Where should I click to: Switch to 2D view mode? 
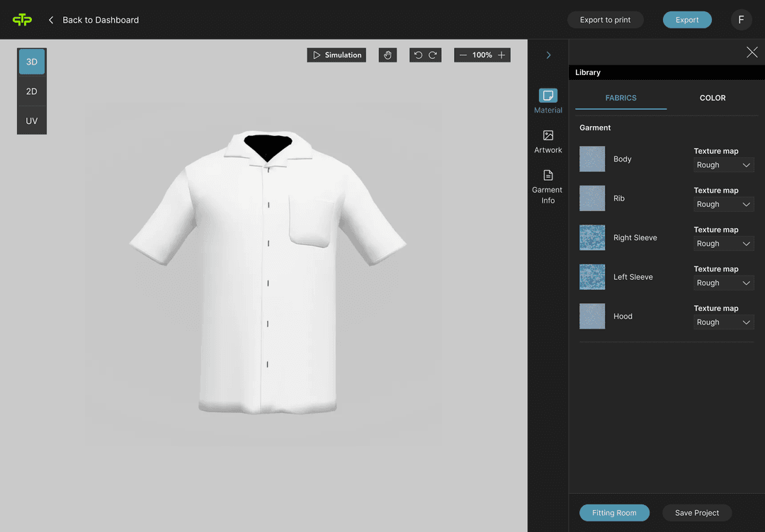31,91
